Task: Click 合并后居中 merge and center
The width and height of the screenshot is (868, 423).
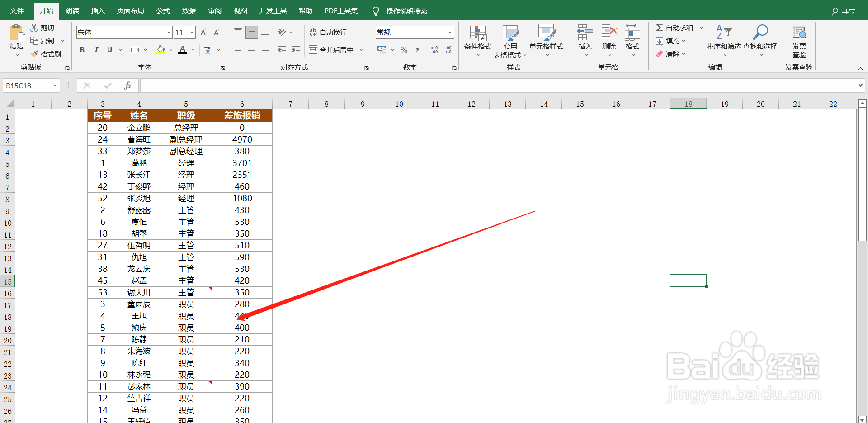Action: 331,50
